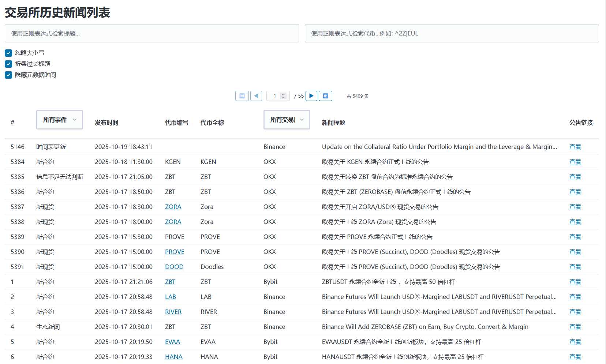Toggle the 忽略大小写 checkbox
Screen dimensions: 606x364
coord(8,53)
